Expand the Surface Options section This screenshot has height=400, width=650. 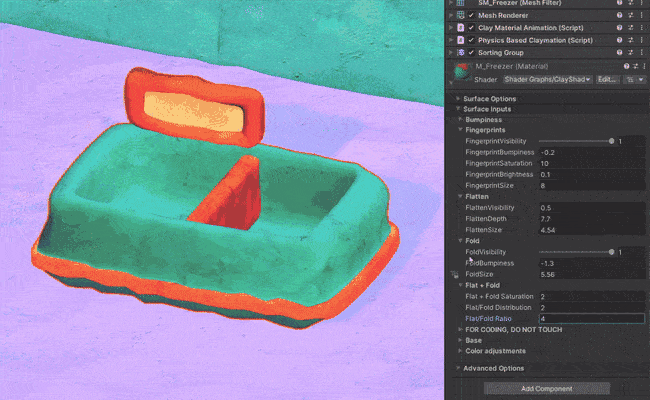pyautogui.click(x=489, y=99)
